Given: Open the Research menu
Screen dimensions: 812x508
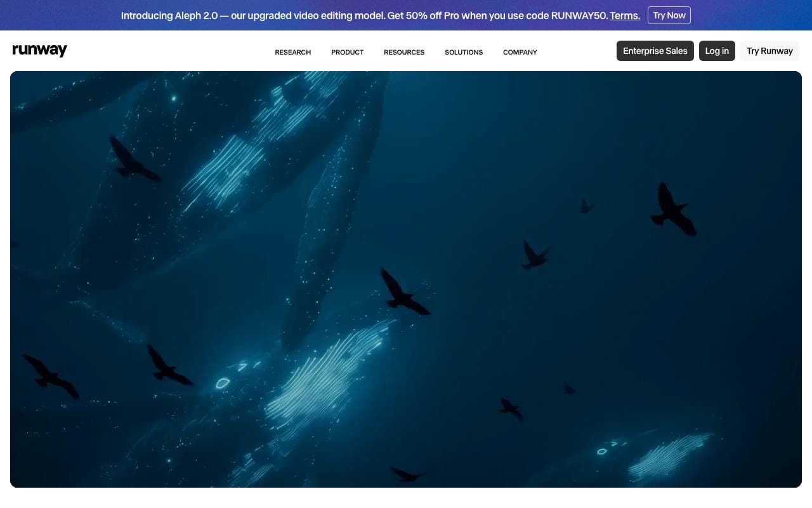Looking at the screenshot, I should click(x=292, y=52).
